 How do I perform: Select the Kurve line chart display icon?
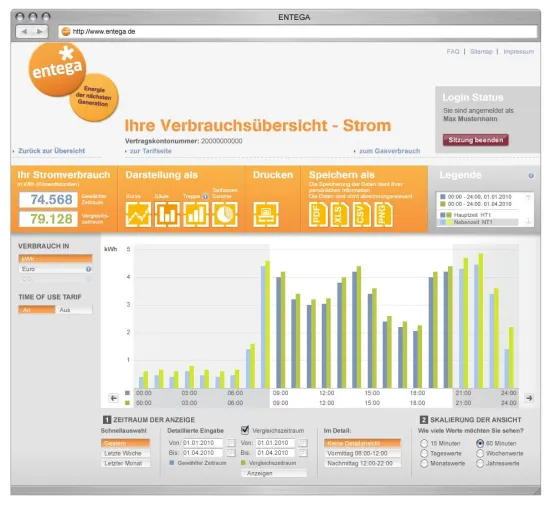138,214
